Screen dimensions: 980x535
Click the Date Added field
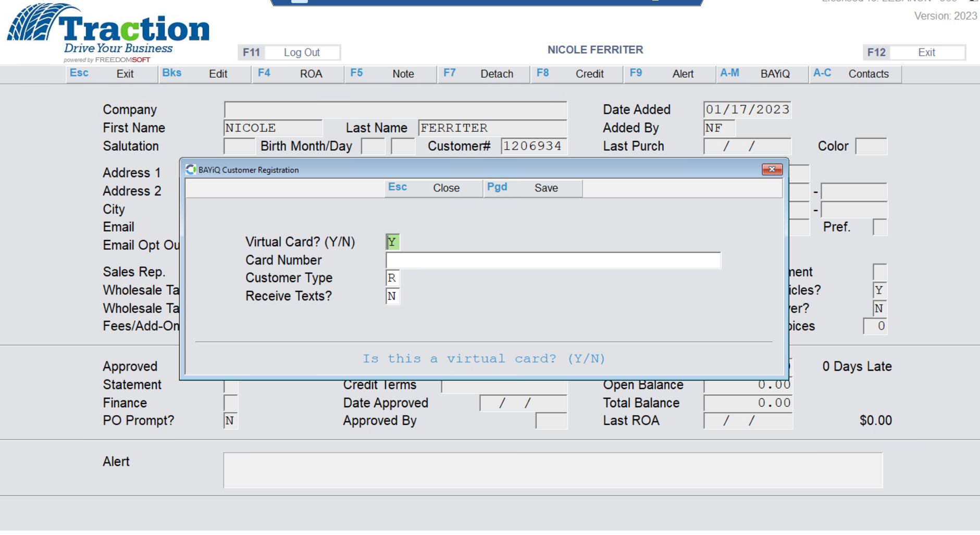pyautogui.click(x=747, y=110)
